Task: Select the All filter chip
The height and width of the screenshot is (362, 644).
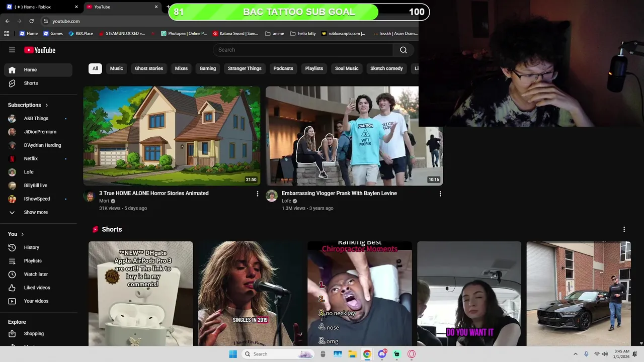Action: [x=95, y=68]
